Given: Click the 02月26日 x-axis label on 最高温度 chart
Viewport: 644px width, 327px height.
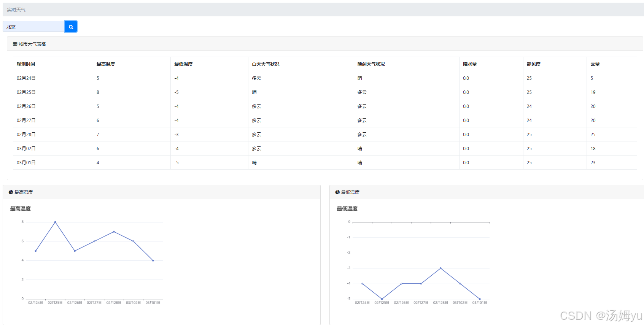Looking at the screenshot, I should pos(75,303).
